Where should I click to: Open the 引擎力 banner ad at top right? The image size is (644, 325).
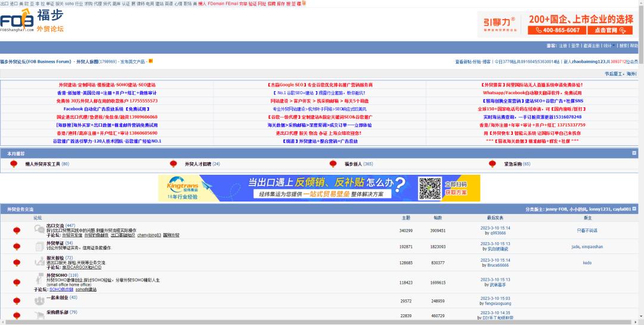[x=558, y=24]
